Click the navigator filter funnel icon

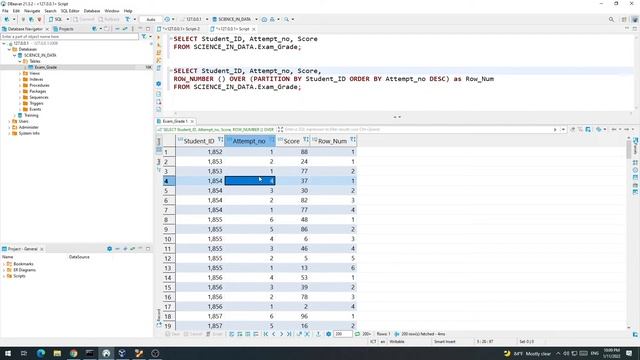[144, 36]
